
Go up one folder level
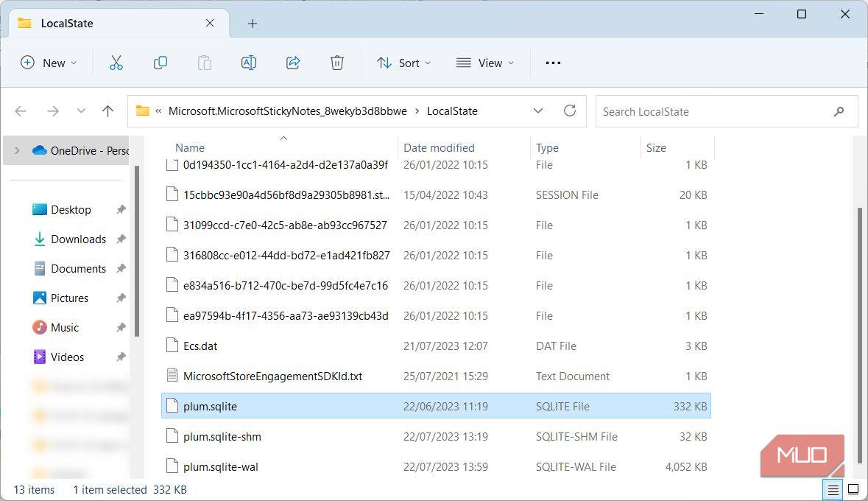[x=108, y=111]
